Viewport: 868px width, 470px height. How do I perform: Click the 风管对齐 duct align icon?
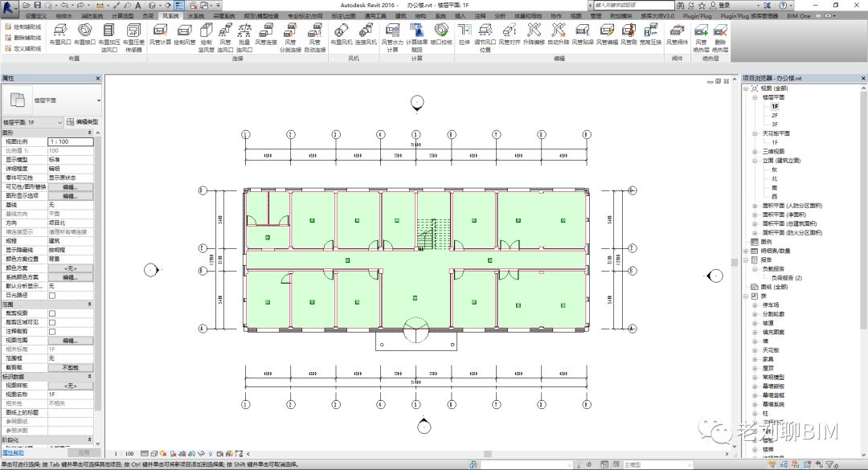point(510,34)
